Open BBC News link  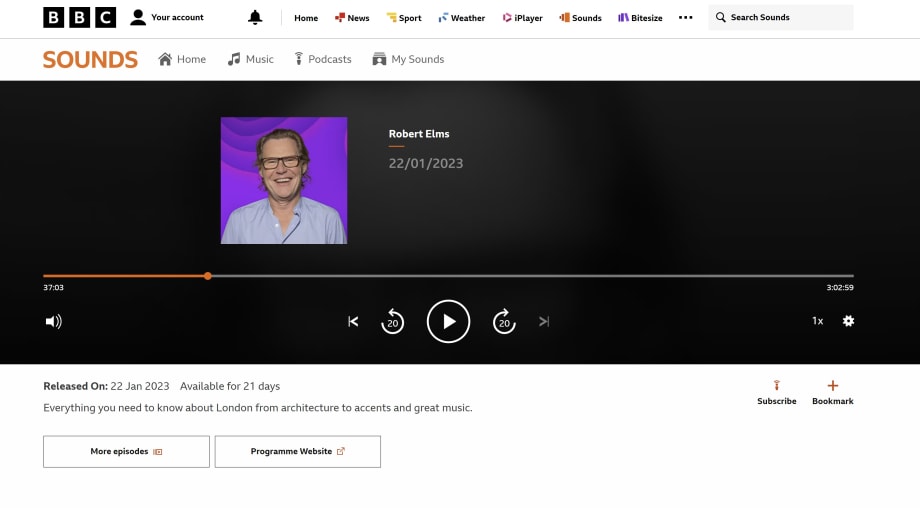[352, 18]
